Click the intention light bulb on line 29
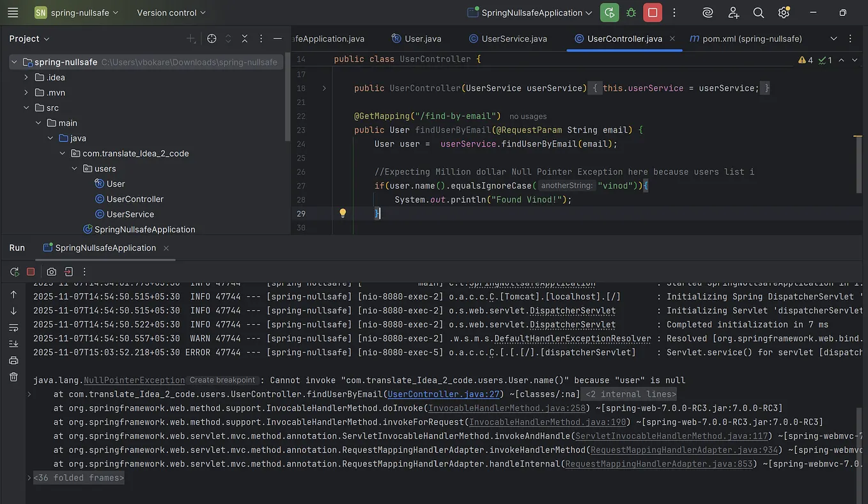 coord(343,213)
